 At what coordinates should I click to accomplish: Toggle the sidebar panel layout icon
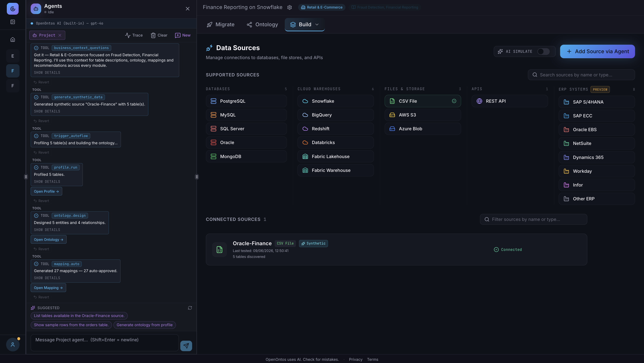coord(13,22)
